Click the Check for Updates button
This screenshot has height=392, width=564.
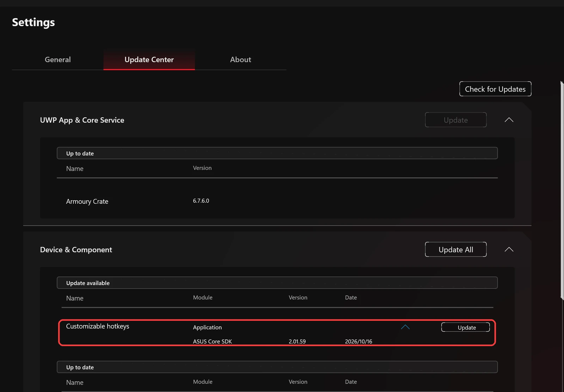[495, 89]
